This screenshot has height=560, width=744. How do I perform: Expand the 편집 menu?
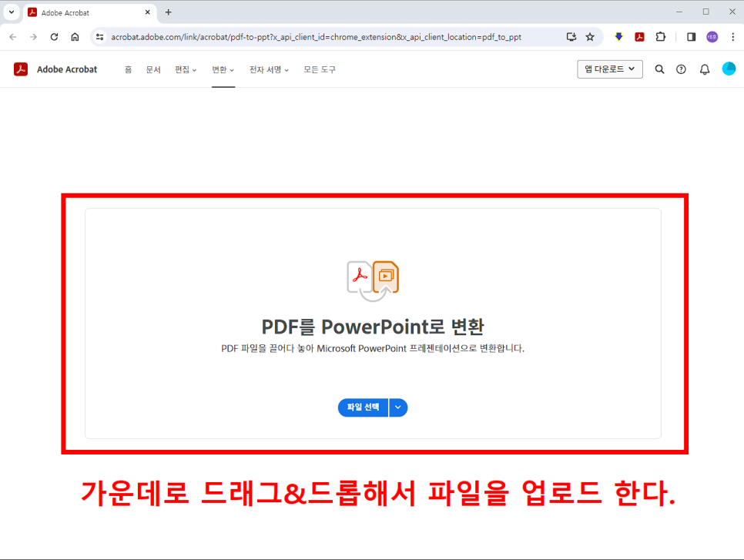click(186, 70)
